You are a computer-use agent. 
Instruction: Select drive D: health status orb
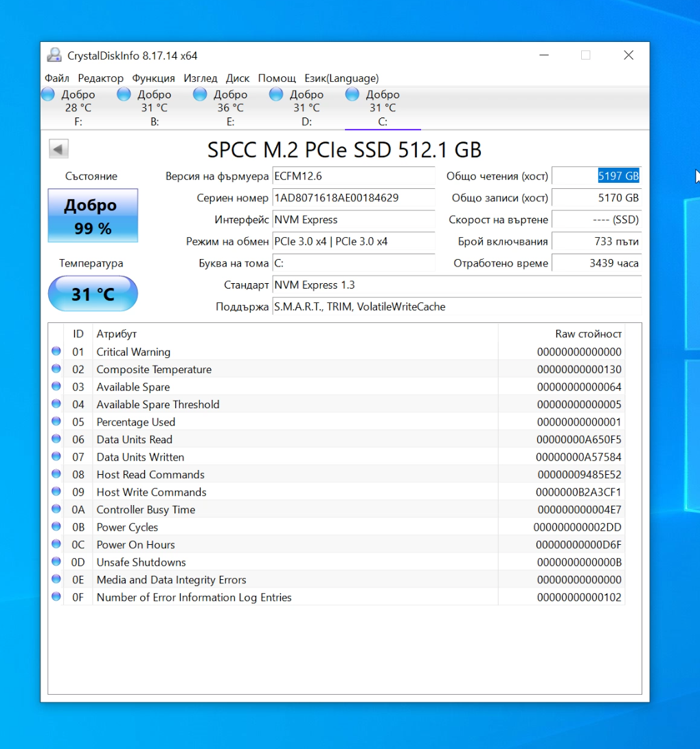[276, 94]
